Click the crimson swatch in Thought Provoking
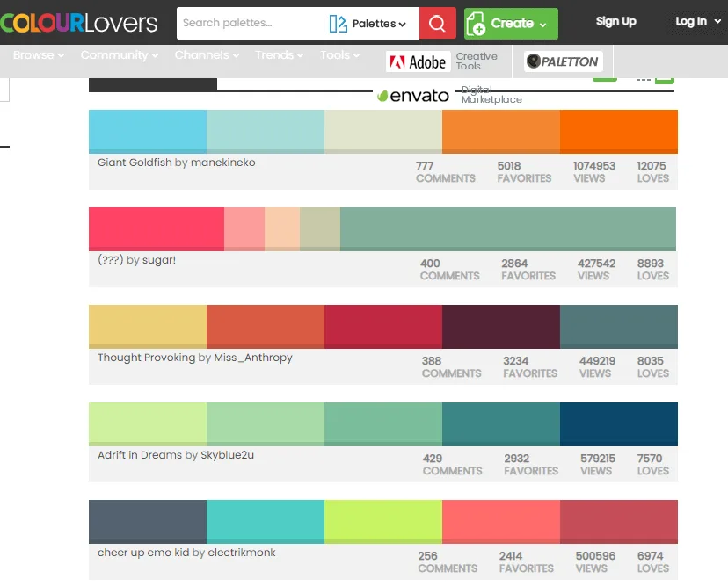Image resolution: width=728 pixels, height=586 pixels. coord(383,327)
